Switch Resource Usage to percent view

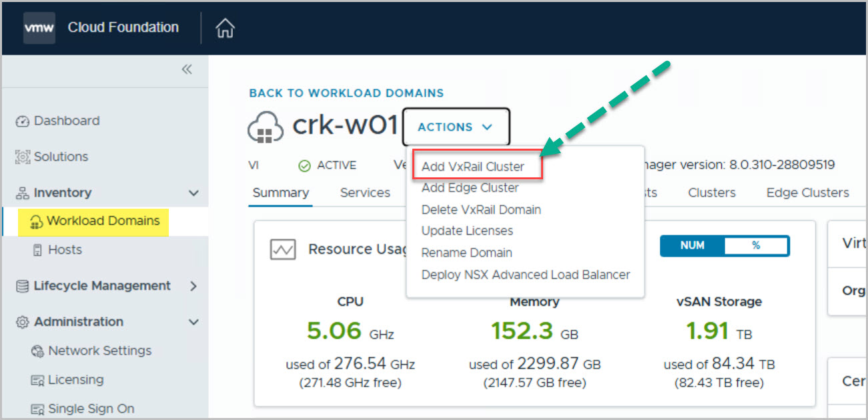[x=756, y=245]
